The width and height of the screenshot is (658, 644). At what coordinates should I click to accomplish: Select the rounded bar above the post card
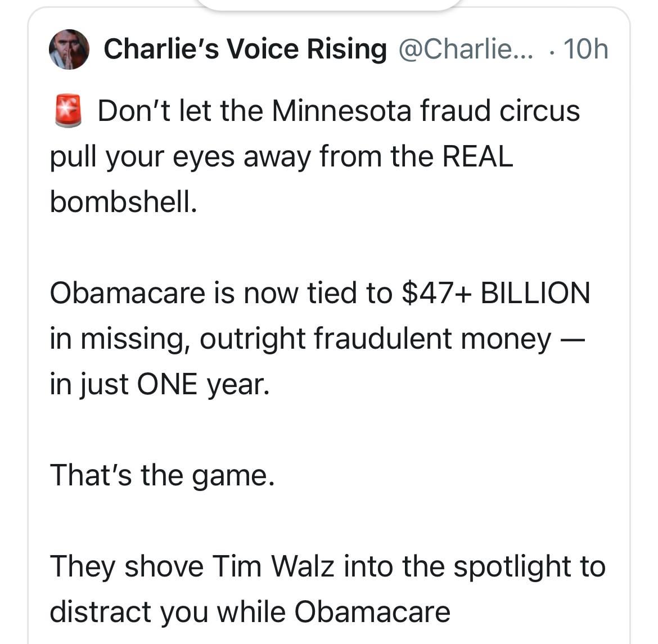(x=329, y=4)
